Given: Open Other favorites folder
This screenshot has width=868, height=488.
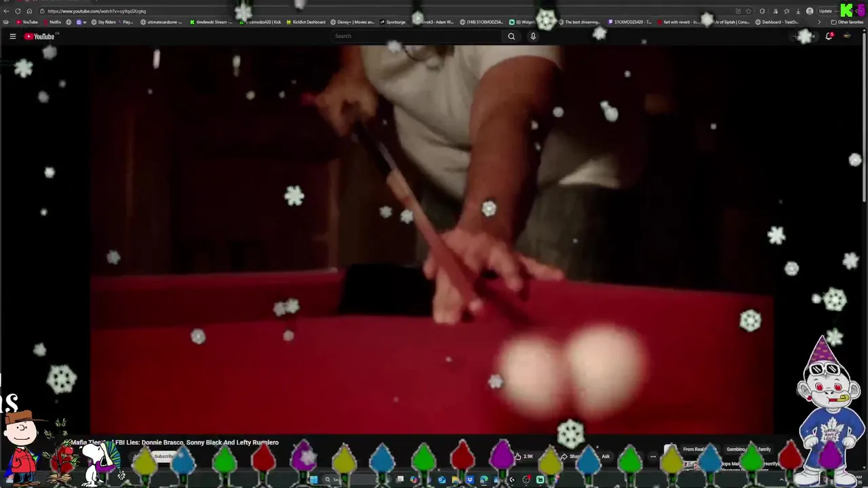Looking at the screenshot, I should coord(847,22).
